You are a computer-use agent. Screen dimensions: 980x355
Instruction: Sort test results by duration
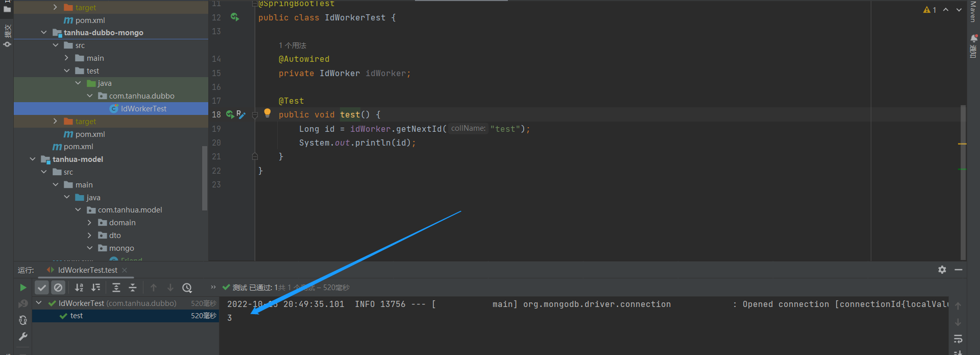click(96, 288)
